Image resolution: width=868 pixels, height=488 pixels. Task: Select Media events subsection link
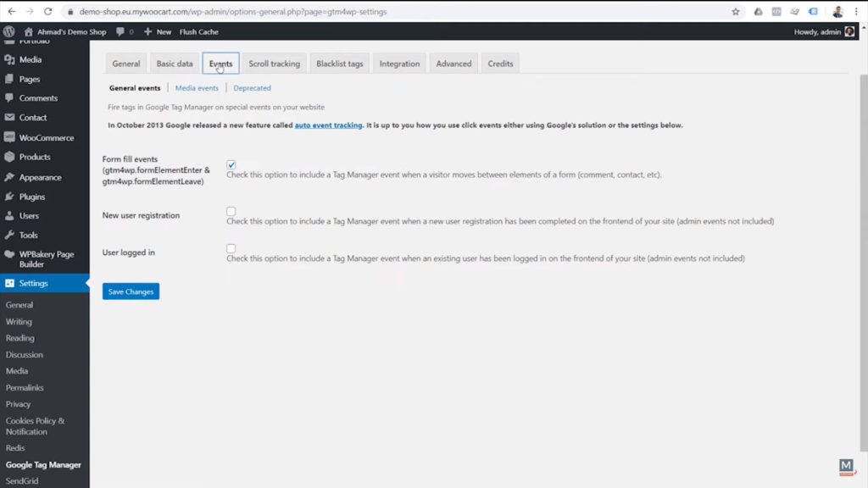[x=197, y=87]
